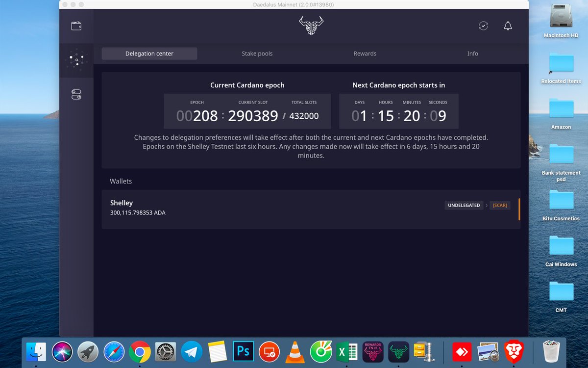The image size is (588, 368).
Task: Open the Rewards tab
Action: (x=365, y=53)
